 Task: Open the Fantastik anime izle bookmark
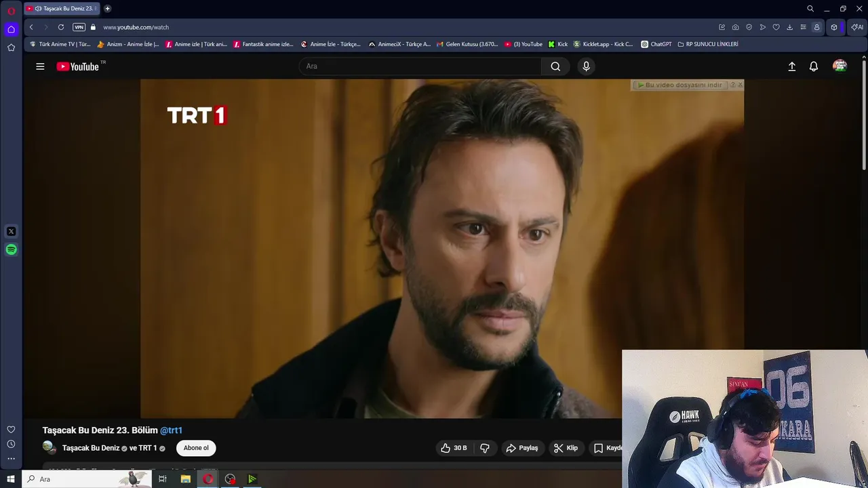pos(263,44)
